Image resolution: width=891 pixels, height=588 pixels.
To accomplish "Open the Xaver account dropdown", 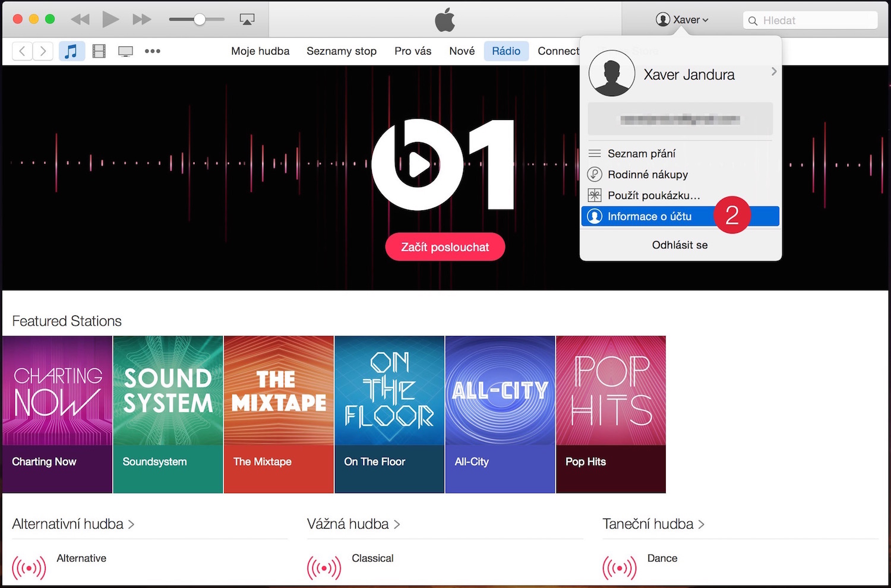I will pos(682,20).
